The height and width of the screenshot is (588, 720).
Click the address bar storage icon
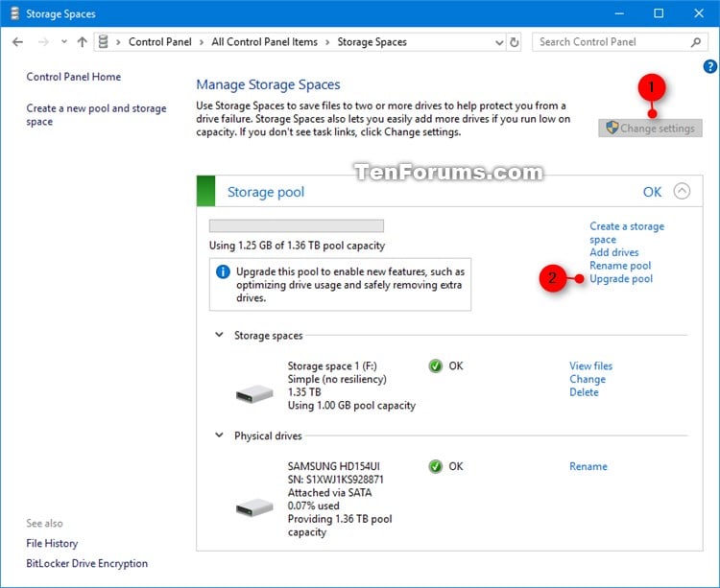(104, 42)
